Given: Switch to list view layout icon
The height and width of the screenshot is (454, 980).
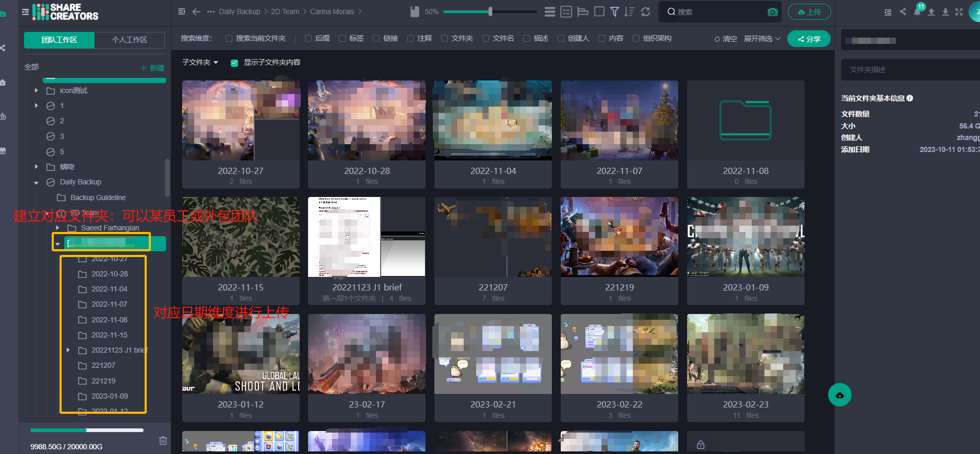Looking at the screenshot, I should point(550,11).
